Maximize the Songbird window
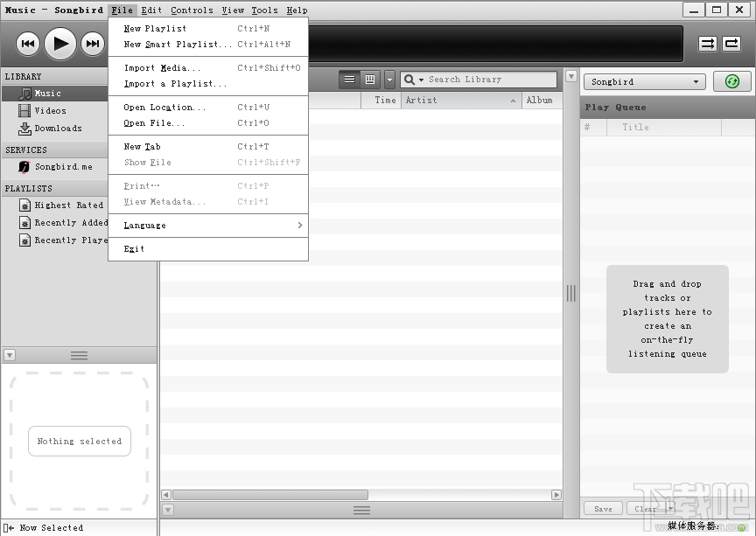This screenshot has height=536, width=756. click(717, 10)
